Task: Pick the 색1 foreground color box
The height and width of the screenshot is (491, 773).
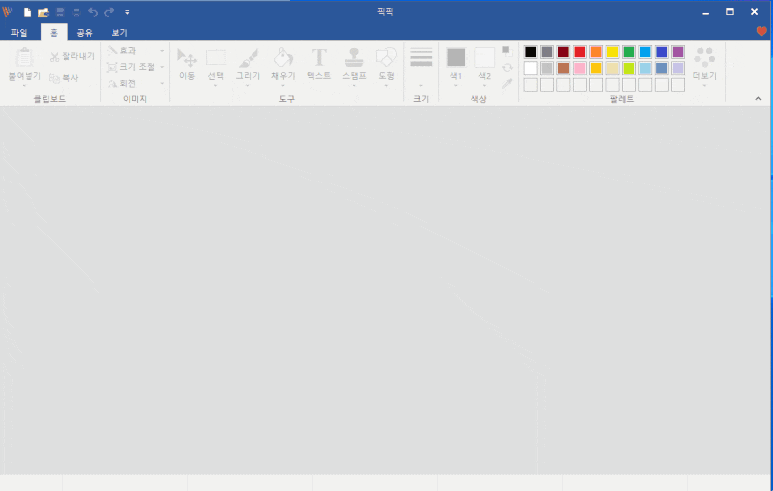Action: (456, 57)
